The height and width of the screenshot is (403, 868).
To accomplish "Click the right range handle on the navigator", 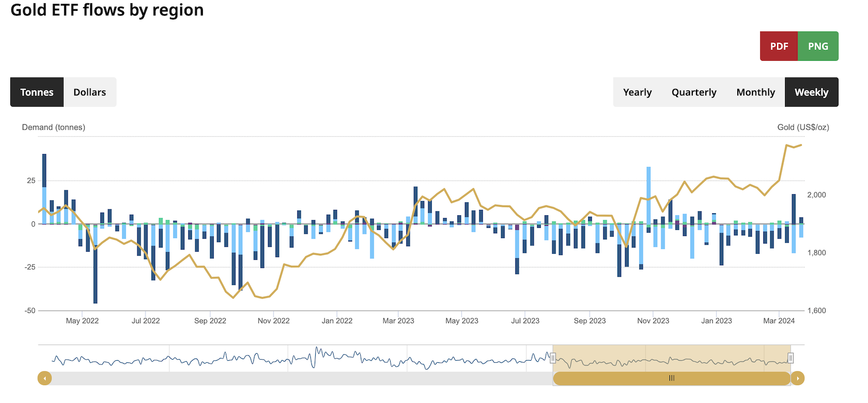I will [790, 358].
